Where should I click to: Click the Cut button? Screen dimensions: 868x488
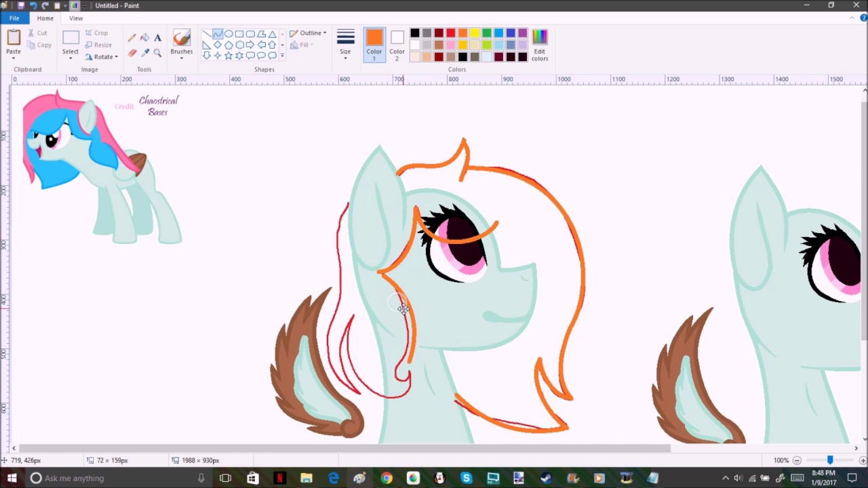[x=38, y=33]
